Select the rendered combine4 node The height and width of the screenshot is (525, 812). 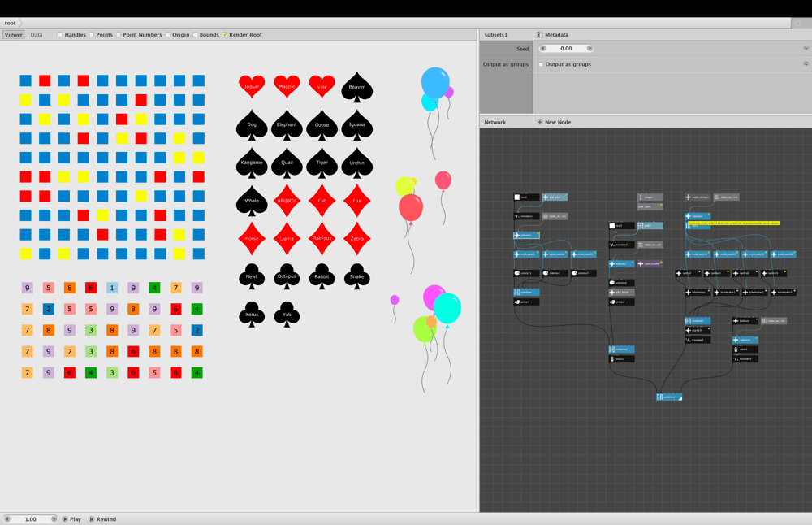(669, 397)
